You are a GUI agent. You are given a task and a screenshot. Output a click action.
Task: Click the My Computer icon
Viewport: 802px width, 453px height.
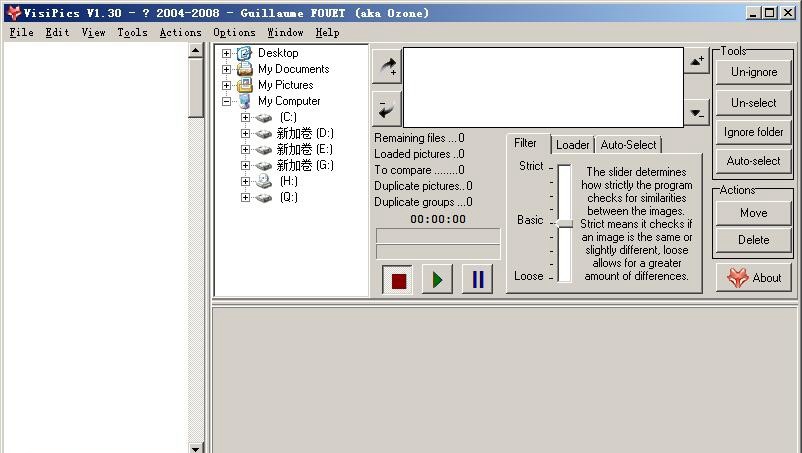pos(244,101)
